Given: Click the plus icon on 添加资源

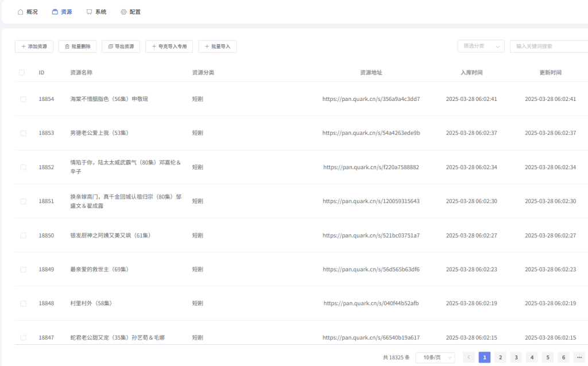Looking at the screenshot, I should 24,46.
